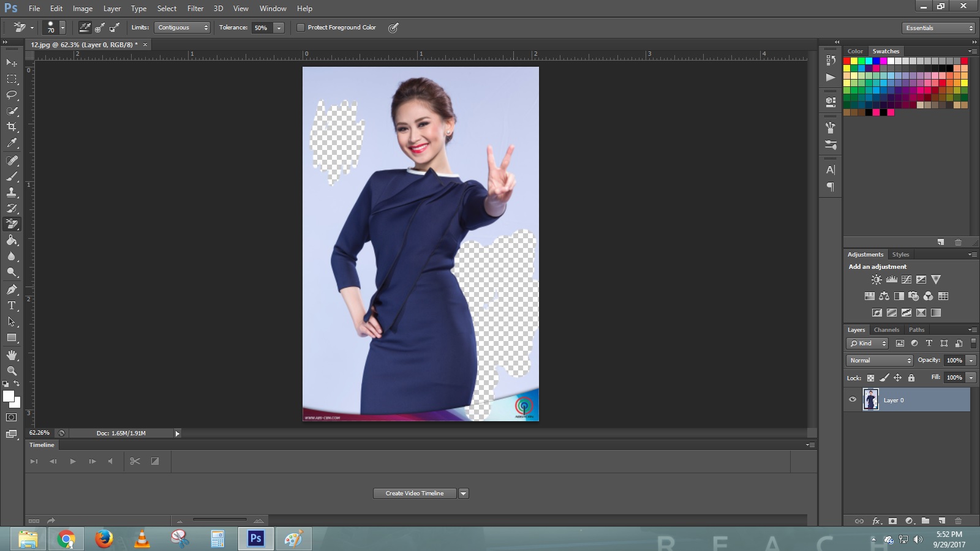Select the Healing Brush tool
This screenshot has width=980, height=551.
[11, 160]
